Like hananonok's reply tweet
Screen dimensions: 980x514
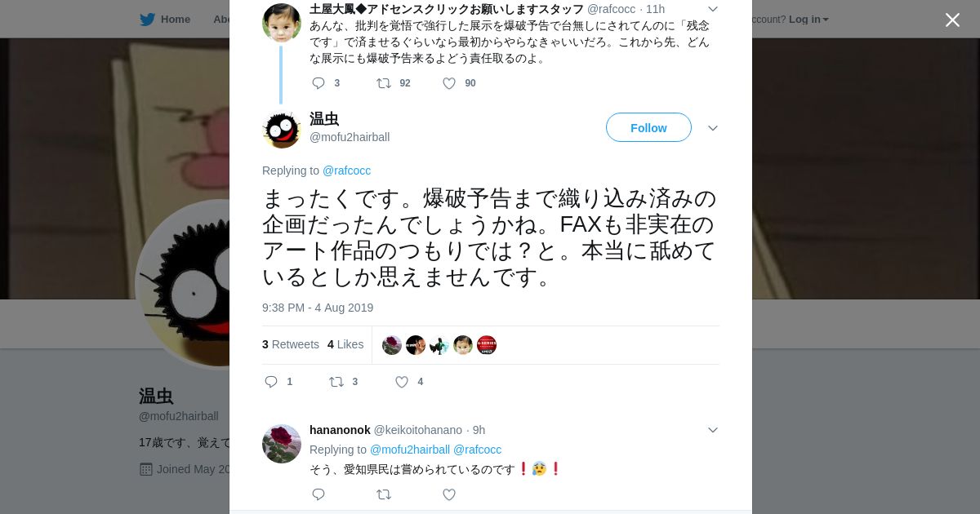pos(449,494)
